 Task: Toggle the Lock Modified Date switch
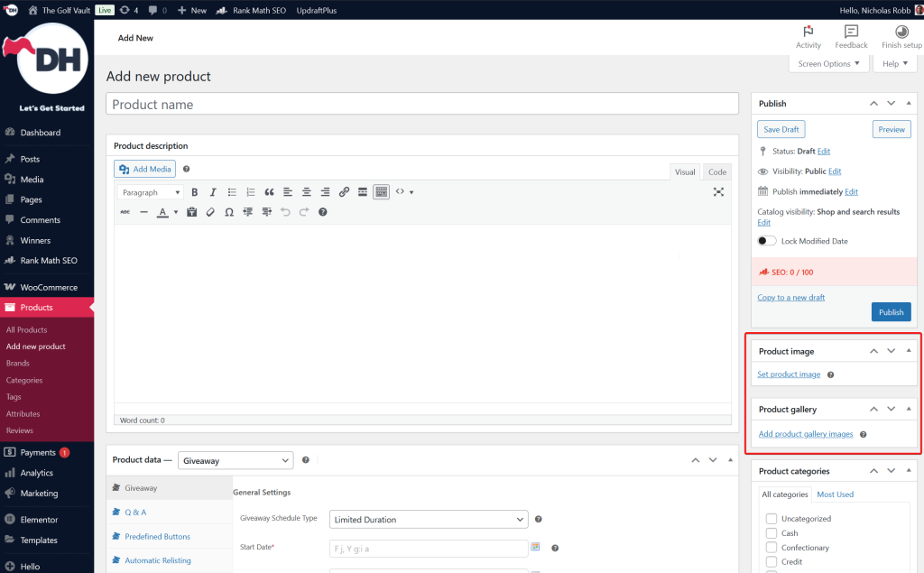pos(767,241)
